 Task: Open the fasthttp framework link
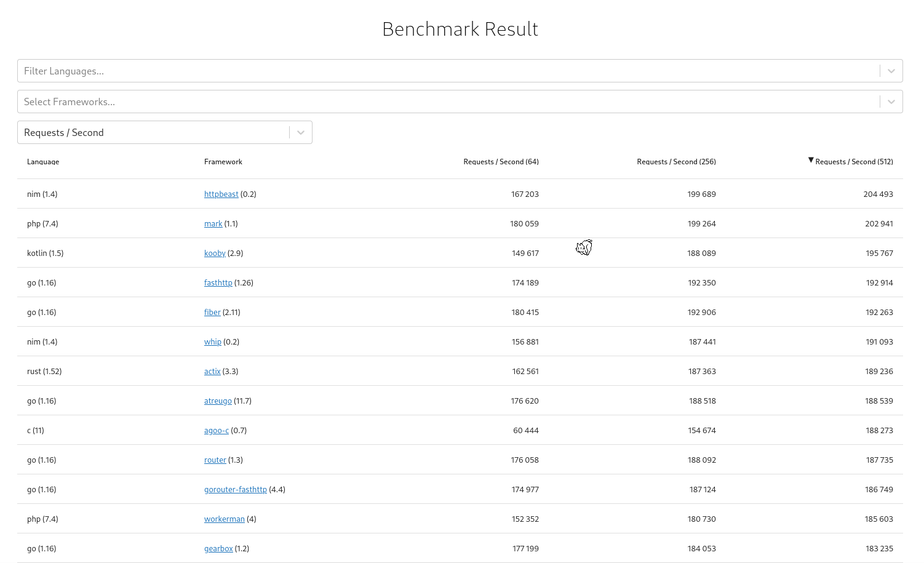218,282
